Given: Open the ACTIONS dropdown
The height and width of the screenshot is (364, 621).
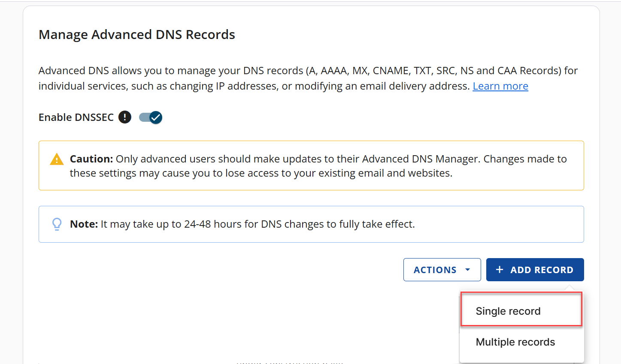Looking at the screenshot, I should point(442,269).
